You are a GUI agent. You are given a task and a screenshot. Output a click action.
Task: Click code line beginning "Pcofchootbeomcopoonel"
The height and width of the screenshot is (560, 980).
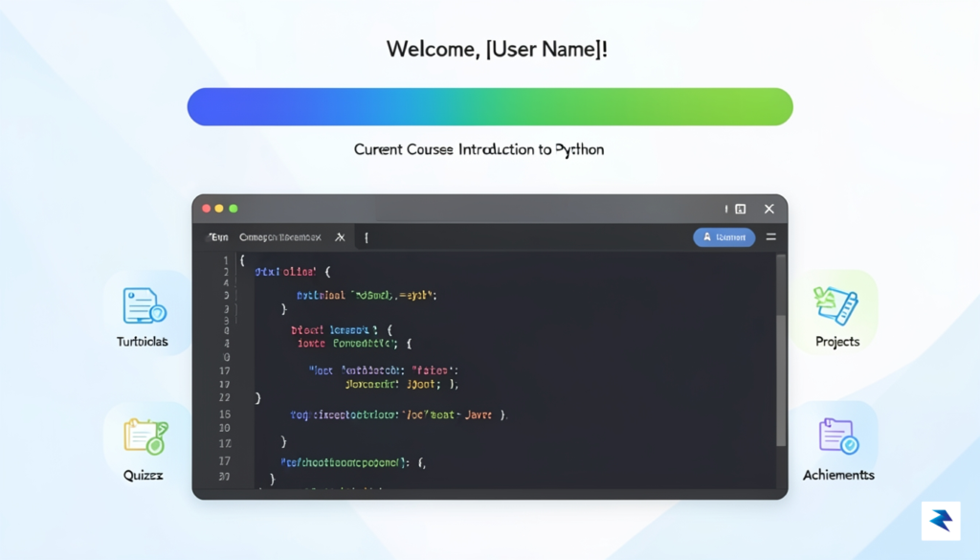click(x=353, y=462)
